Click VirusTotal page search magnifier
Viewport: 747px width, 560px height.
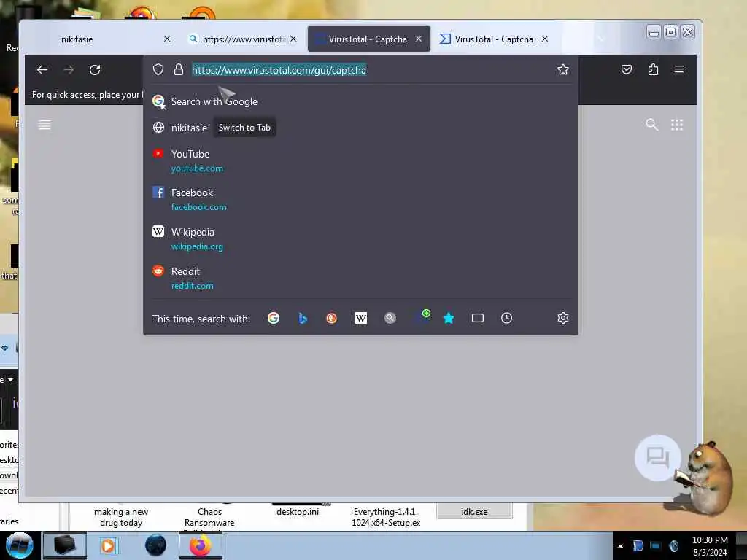click(x=651, y=125)
